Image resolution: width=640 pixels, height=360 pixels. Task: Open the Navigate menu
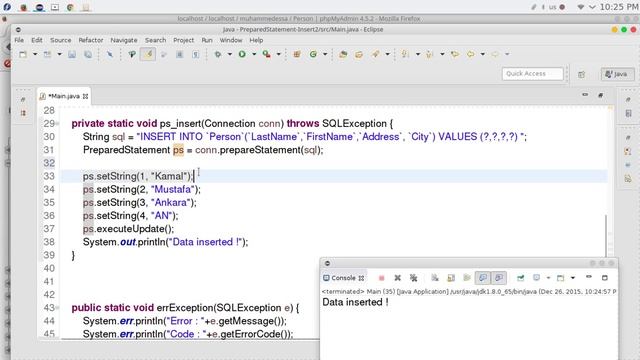[x=124, y=40]
